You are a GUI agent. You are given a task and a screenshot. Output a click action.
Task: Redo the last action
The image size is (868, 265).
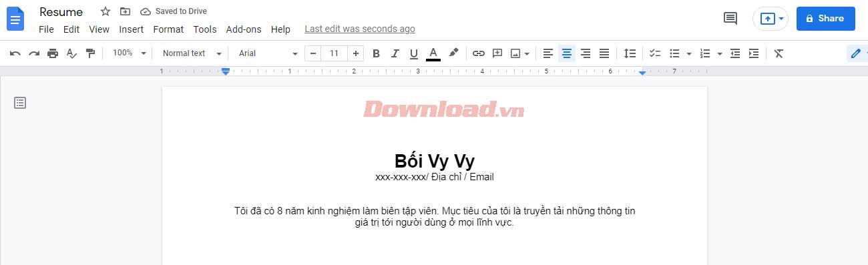(34, 53)
